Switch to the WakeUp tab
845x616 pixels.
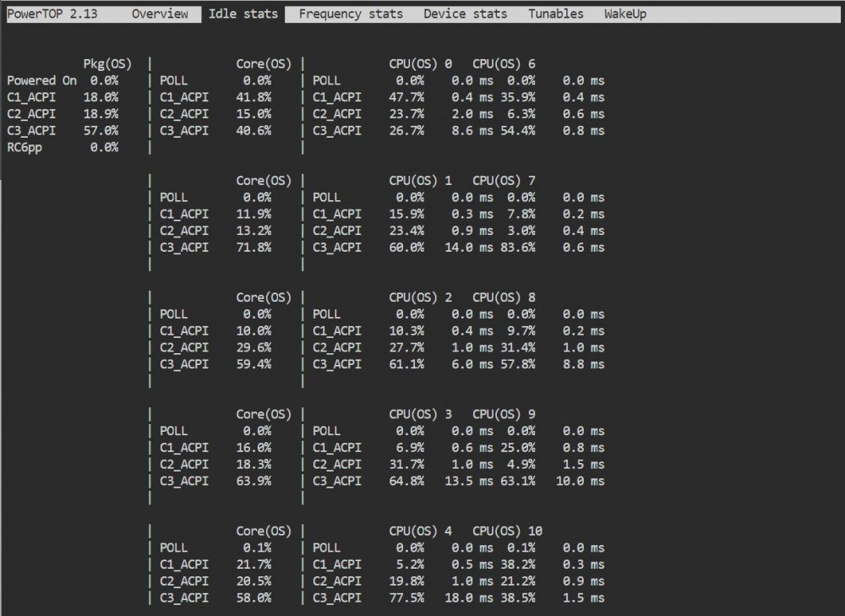(x=625, y=14)
